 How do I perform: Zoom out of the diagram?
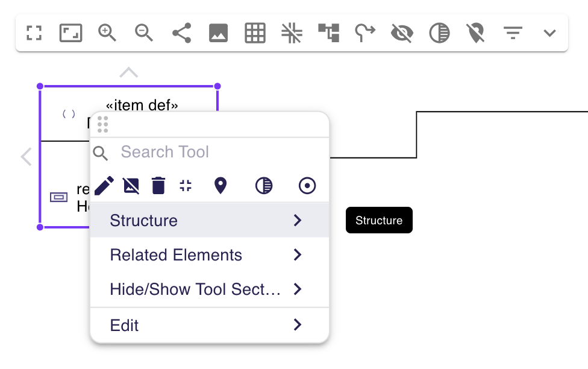(x=144, y=33)
